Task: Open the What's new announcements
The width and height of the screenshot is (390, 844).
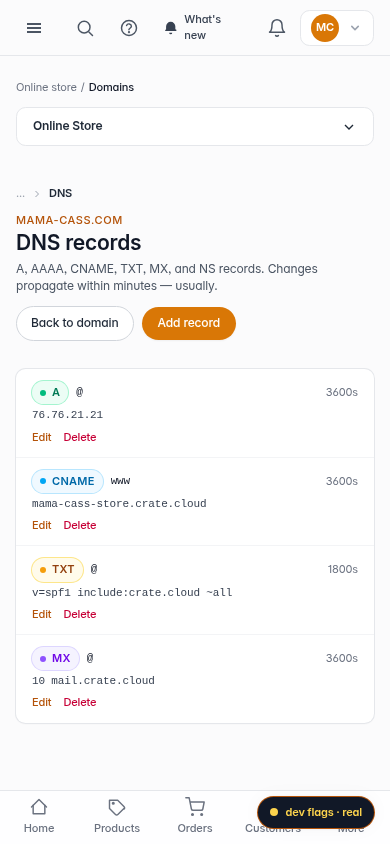Action: [x=193, y=27]
